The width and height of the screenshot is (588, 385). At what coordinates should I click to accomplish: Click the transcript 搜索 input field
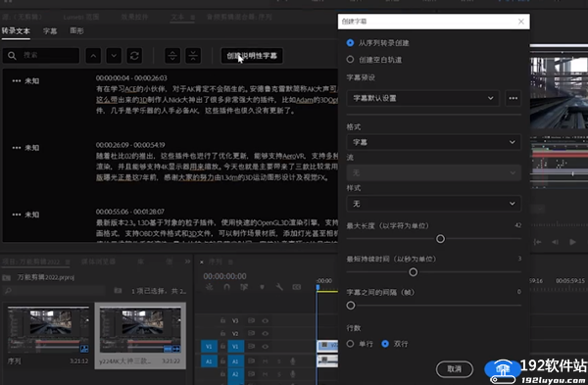[x=41, y=56]
